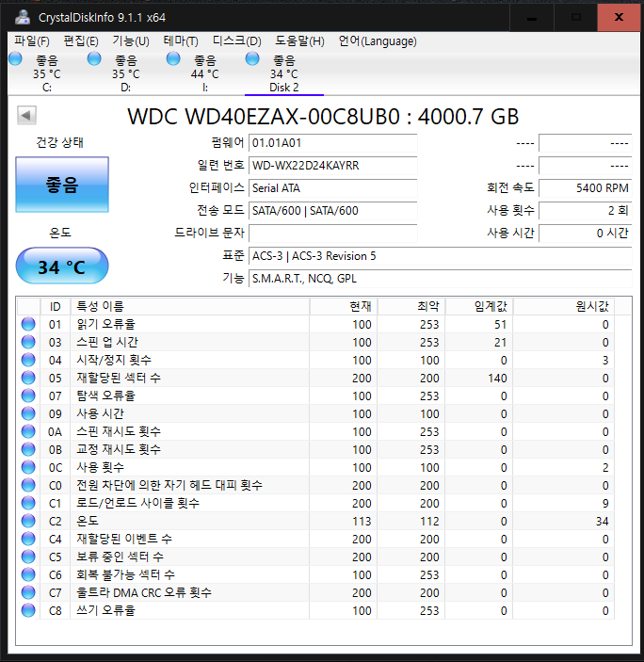Image resolution: width=644 pixels, height=662 pixels.
Task: Click current value 113 in C2 row
Action: tap(362, 522)
